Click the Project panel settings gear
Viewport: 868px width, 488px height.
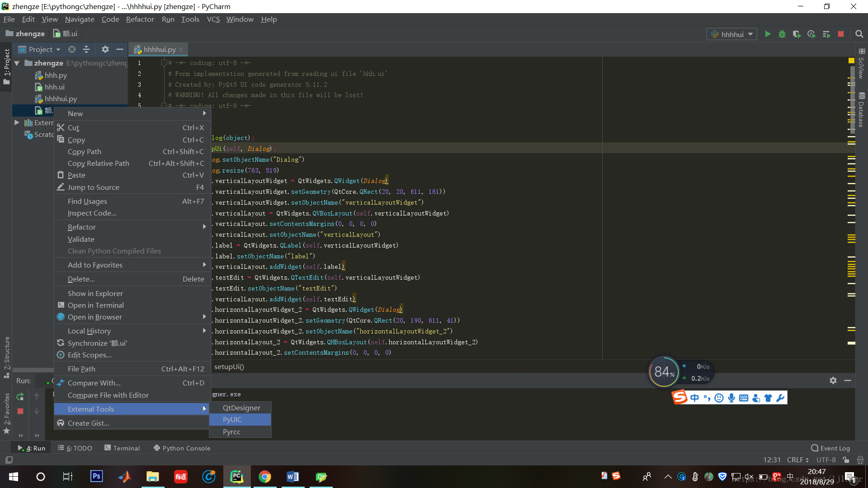pyautogui.click(x=105, y=49)
